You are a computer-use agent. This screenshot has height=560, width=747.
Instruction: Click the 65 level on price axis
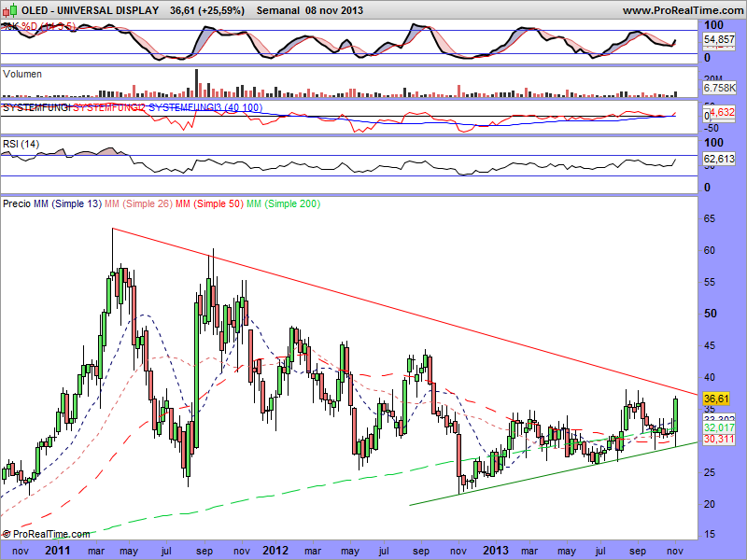pyautogui.click(x=710, y=219)
